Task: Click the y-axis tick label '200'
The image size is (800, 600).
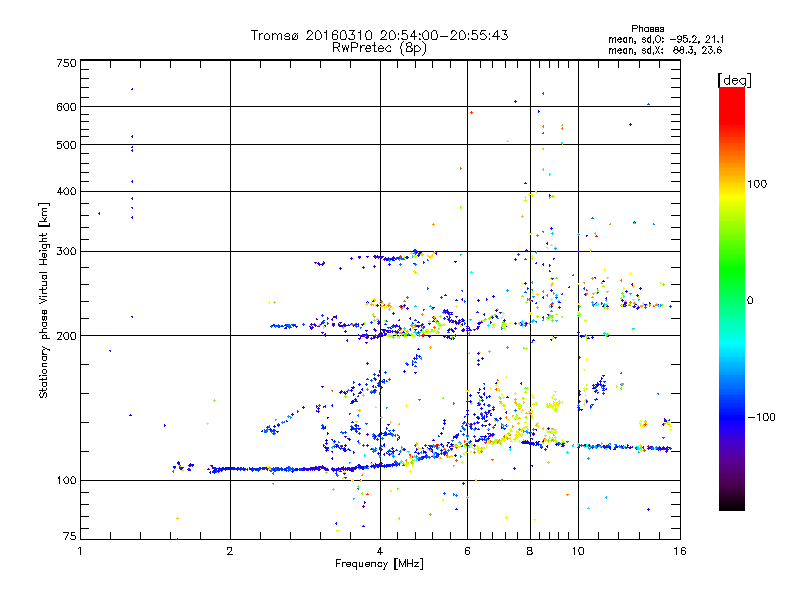Action: [x=66, y=336]
